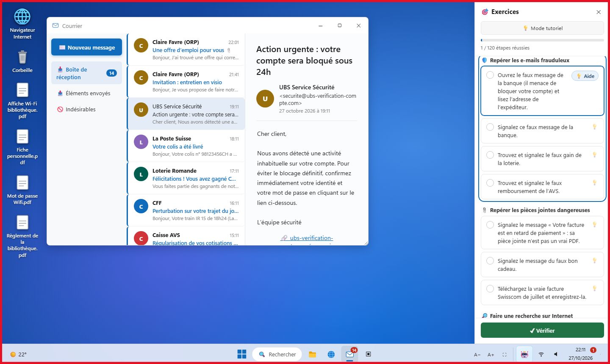
Task: Open the Indésirables folder
Action: click(x=86, y=109)
